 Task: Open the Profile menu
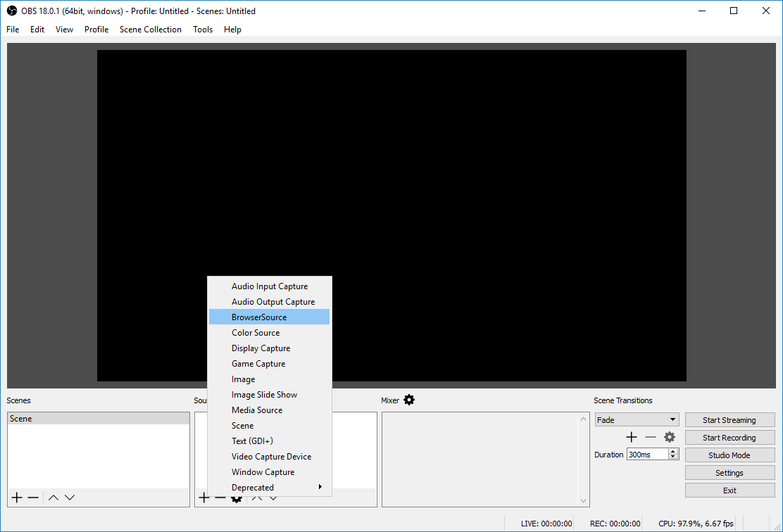coord(96,30)
